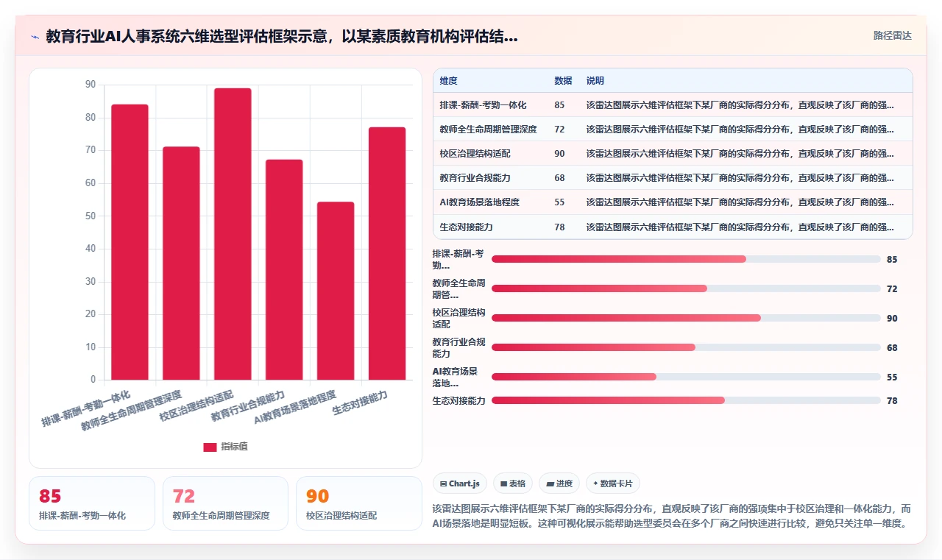Select table row 教育行业合规能力
Screen dimensions: 942x560
point(673,178)
